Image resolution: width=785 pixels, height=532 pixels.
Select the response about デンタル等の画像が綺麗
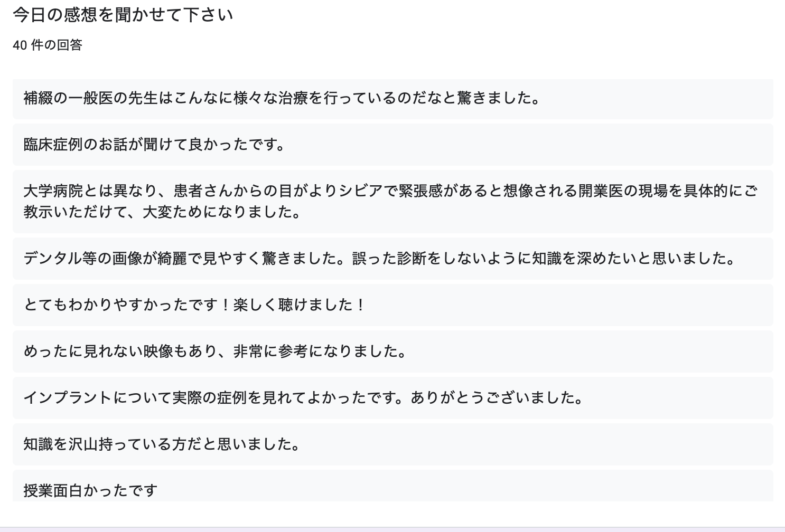[392, 258]
